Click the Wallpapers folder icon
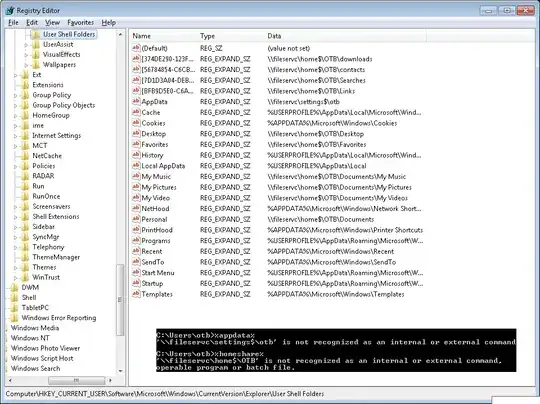This screenshot has height=404, width=540. click(x=36, y=65)
